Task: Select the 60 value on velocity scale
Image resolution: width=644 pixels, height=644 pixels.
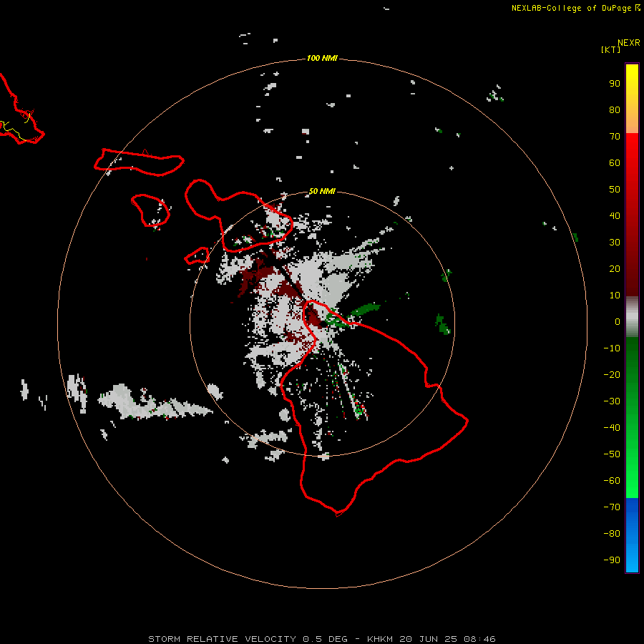Action: 615,163
